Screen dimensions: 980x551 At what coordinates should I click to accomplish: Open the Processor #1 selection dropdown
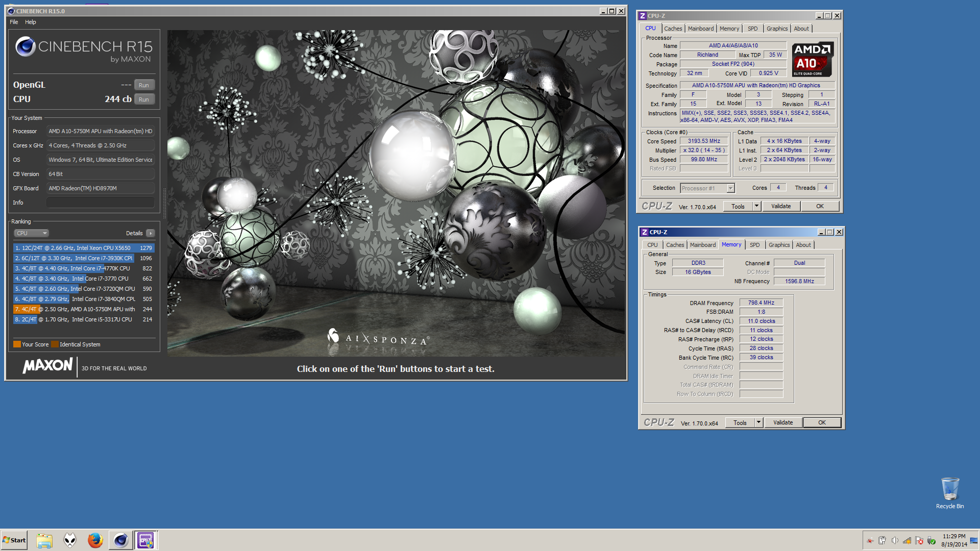(x=707, y=188)
